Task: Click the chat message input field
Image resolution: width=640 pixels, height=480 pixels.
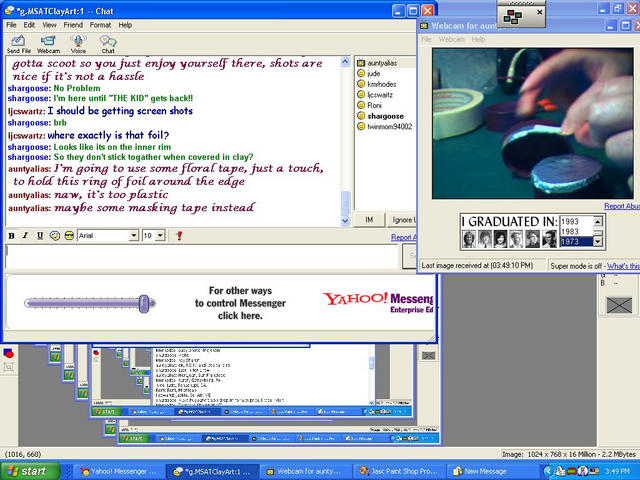Action: coord(202,257)
